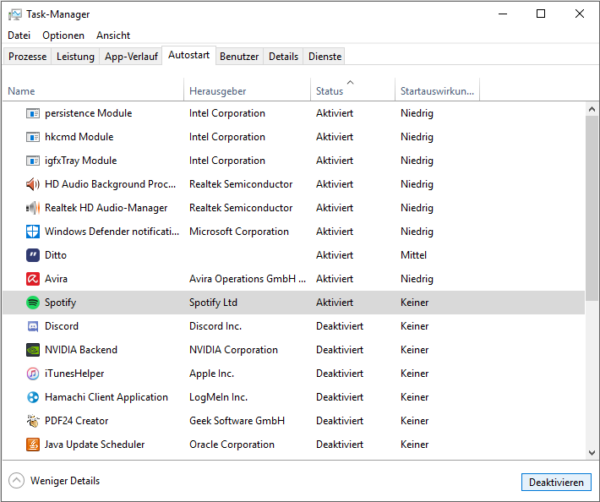The width and height of the screenshot is (600, 502).
Task: Click the Deaktivieren button
Action: click(556, 482)
